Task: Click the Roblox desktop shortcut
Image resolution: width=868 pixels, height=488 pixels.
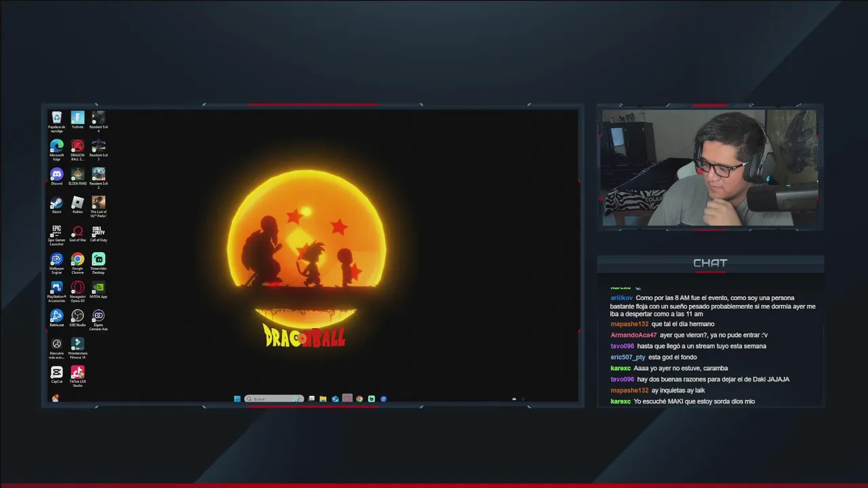Action: [x=77, y=205]
